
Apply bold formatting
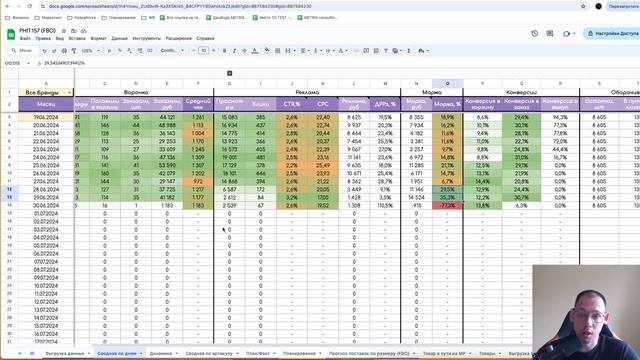[x=224, y=51]
